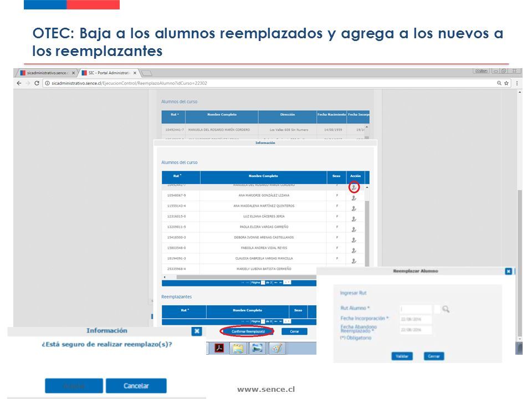This screenshot has width=532, height=399.
Task: Open the rows-per-page dropdown in the Alumnos del curso pager
Action: tap(287, 283)
